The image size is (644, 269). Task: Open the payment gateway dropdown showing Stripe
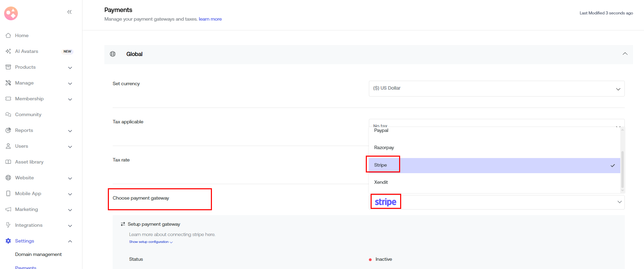click(x=496, y=202)
